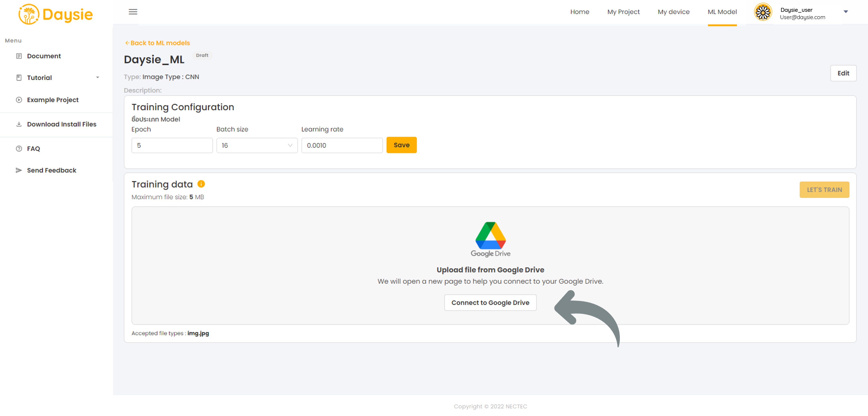868x416 pixels.
Task: Go to My Project tab
Action: (623, 12)
